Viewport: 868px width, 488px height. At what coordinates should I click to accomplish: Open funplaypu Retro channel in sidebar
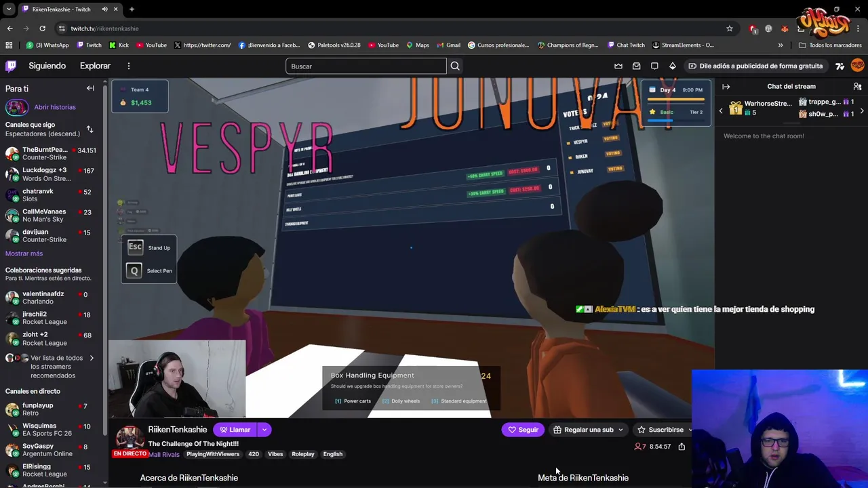click(52, 409)
